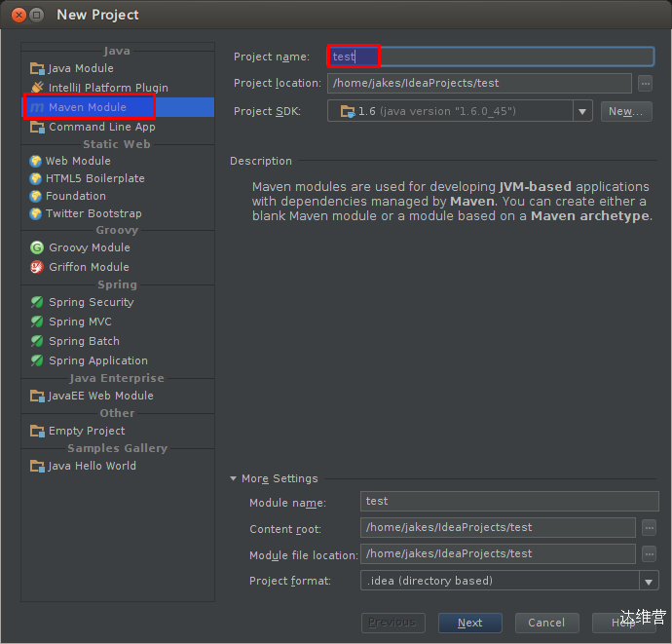Collapse the More Settings section
Viewport: 672px width, 644px height.
[233, 478]
